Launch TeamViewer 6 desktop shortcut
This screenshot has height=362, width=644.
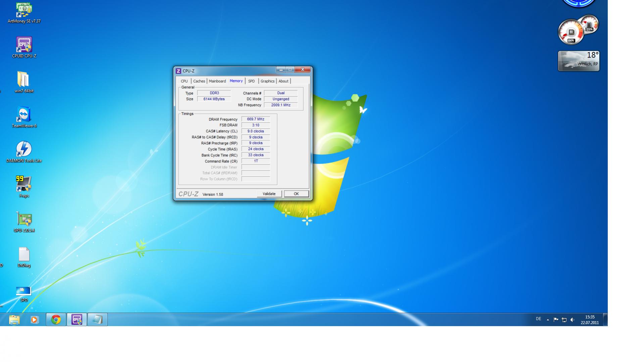24,117
